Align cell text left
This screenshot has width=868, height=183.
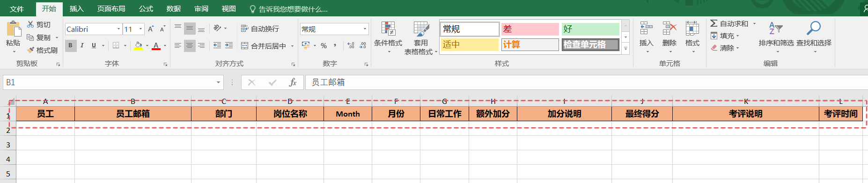[178, 45]
